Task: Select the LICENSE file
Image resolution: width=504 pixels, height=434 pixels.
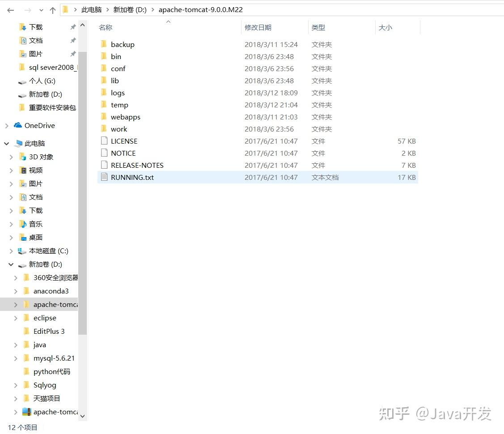Action: (x=124, y=141)
